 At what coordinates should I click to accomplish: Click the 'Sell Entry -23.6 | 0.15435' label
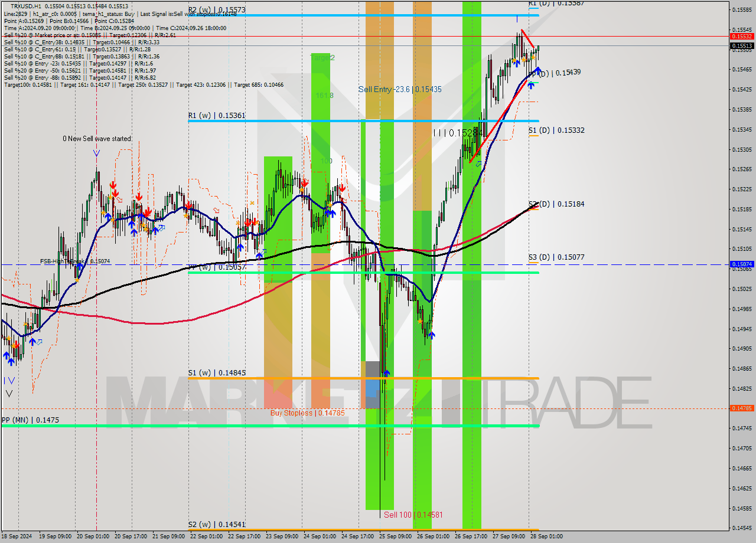click(x=400, y=89)
